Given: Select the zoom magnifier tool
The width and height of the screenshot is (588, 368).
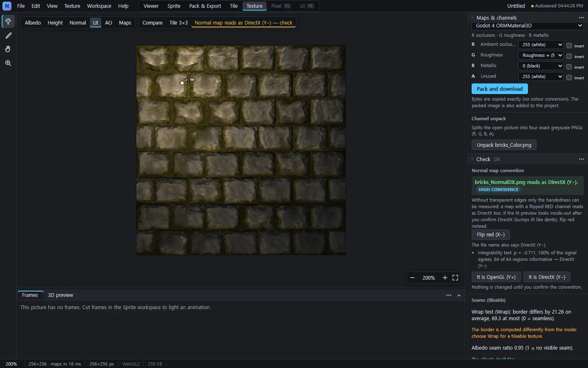Looking at the screenshot, I should pyautogui.click(x=8, y=63).
